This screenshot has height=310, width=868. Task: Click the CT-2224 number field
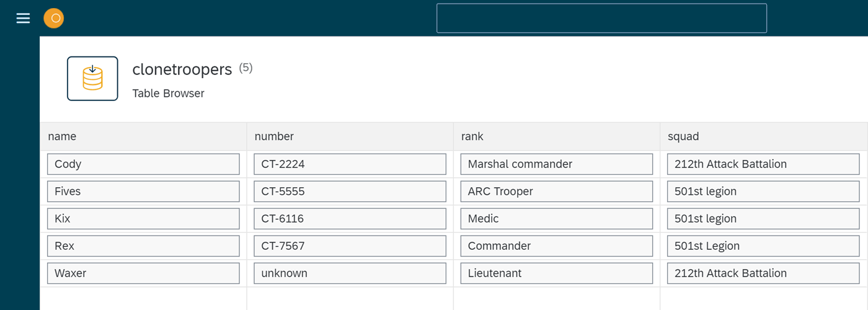(350, 164)
